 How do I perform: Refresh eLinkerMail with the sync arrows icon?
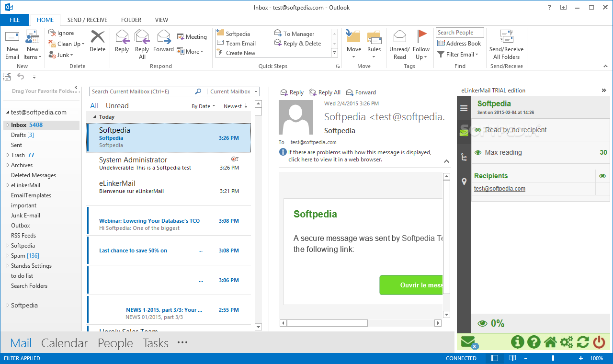583,342
